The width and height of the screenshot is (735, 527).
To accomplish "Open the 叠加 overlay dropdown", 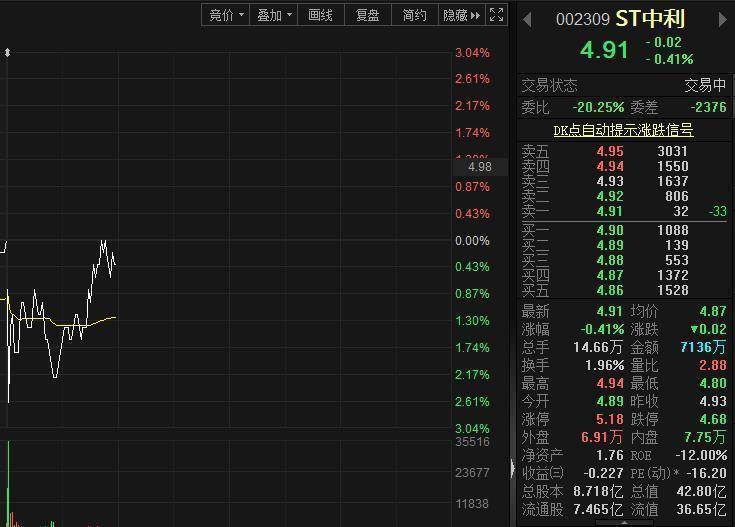I will pyautogui.click(x=274, y=15).
